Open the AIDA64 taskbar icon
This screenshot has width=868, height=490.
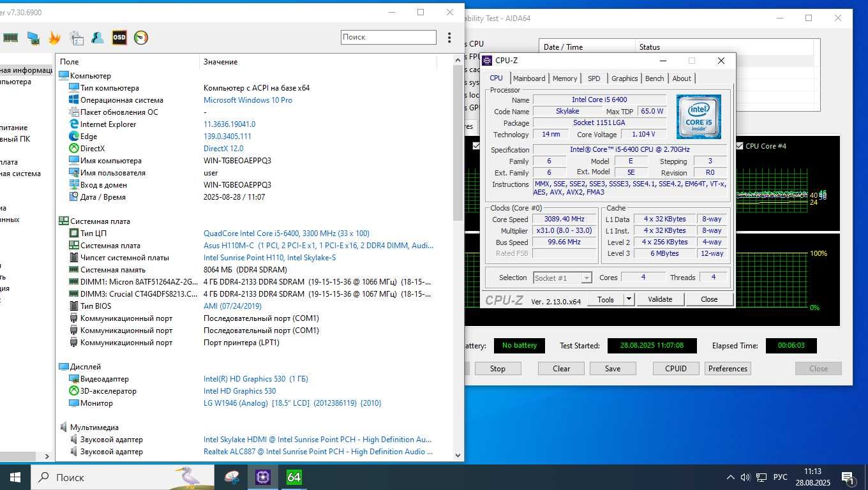pos(294,477)
